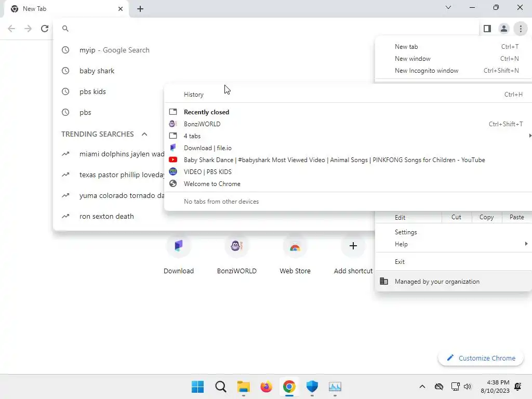
Task: Click the volume speaker tray icon
Action: (468, 387)
